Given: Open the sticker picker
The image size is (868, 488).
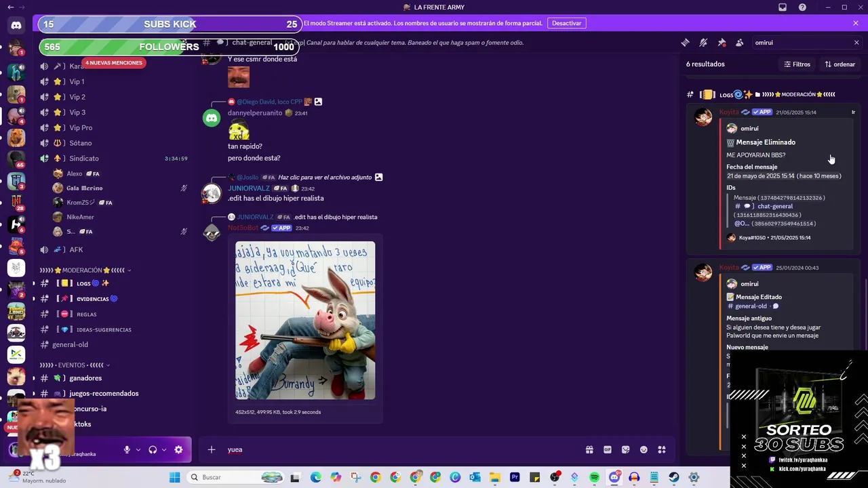Looking at the screenshot, I should [x=625, y=449].
